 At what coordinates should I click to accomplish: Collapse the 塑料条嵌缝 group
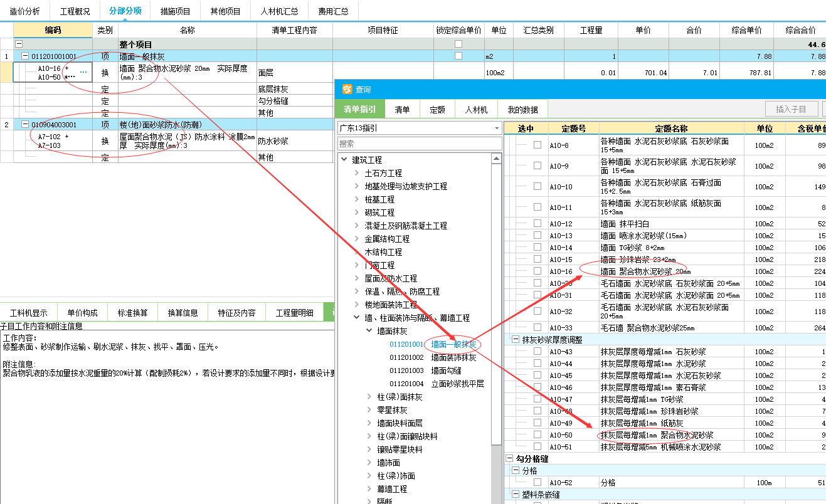[x=515, y=494]
